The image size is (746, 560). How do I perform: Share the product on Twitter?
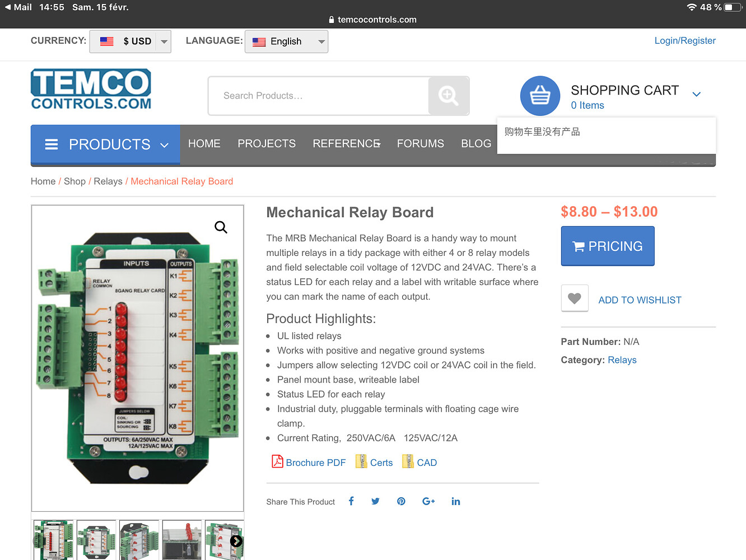pos(375,501)
